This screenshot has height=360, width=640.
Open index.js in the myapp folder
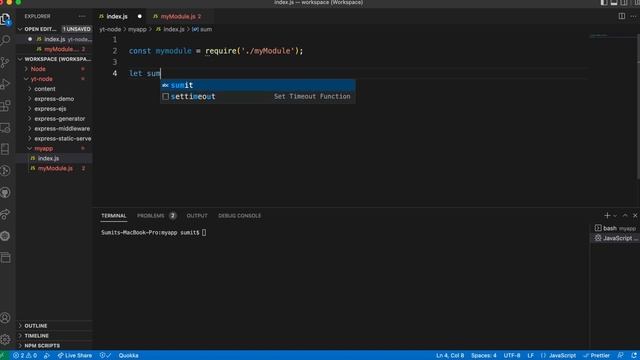click(54, 158)
